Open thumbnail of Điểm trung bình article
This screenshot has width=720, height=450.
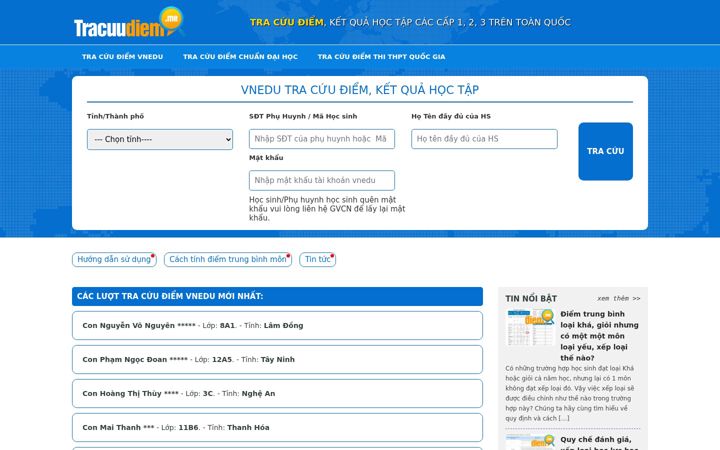coord(530,327)
